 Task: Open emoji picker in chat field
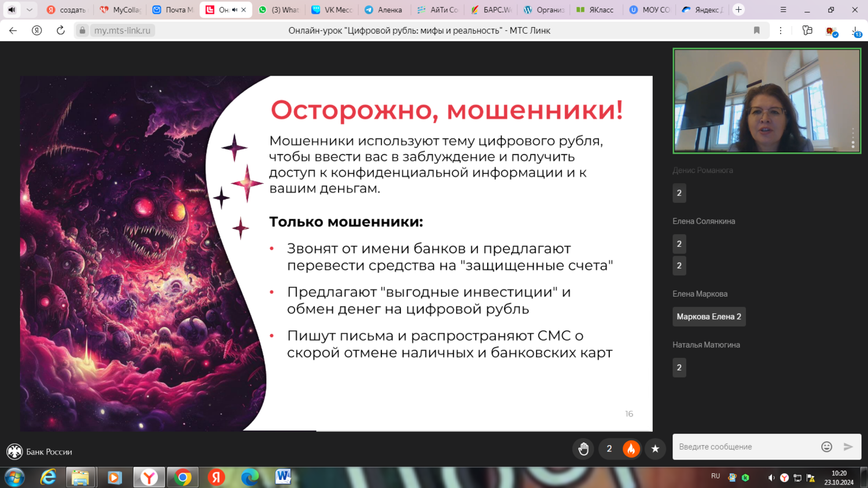pos(826,446)
